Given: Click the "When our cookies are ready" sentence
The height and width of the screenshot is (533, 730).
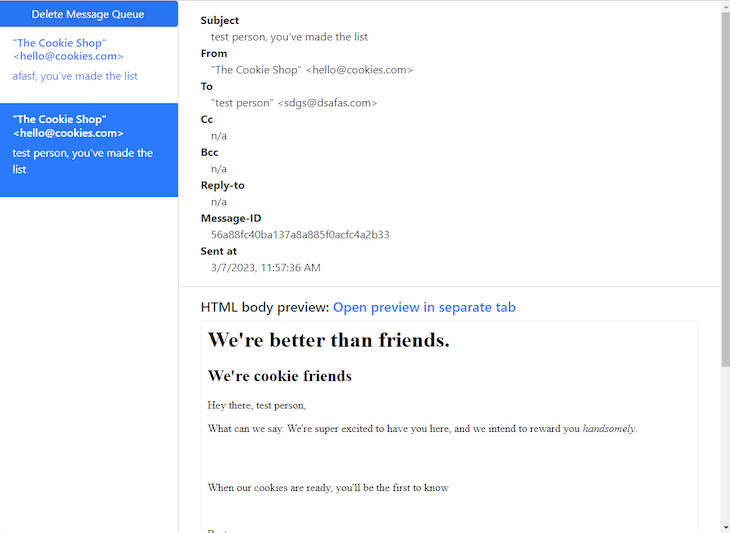Looking at the screenshot, I should click(x=328, y=488).
